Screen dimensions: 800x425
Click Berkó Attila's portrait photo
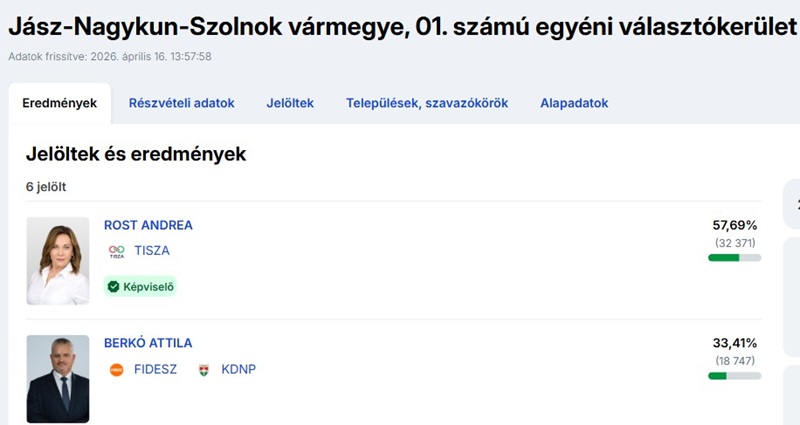[x=58, y=379]
